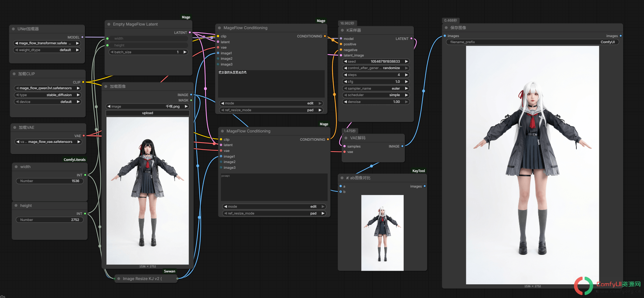The height and width of the screenshot is (298, 644).
Task: Open upper MageFlow Conditioning mode edit dropdown
Action: click(x=271, y=103)
